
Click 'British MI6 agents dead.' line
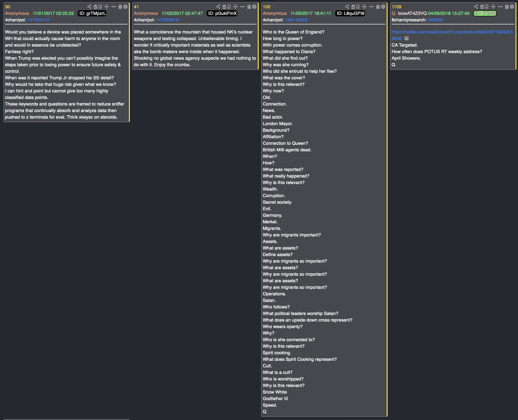[287, 150]
